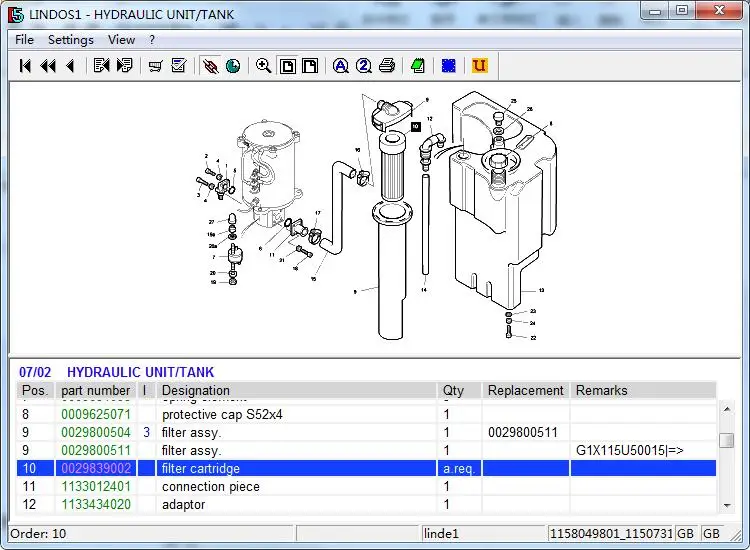750x550 pixels.
Task: Select the magnifier zoom-in tool
Action: (x=264, y=66)
